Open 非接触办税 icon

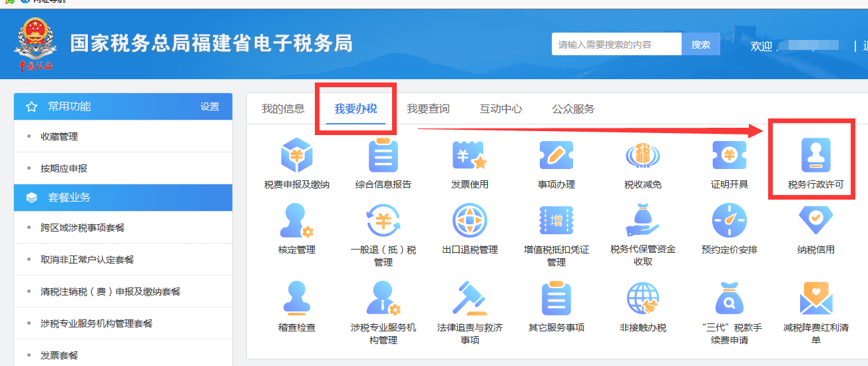(643, 298)
